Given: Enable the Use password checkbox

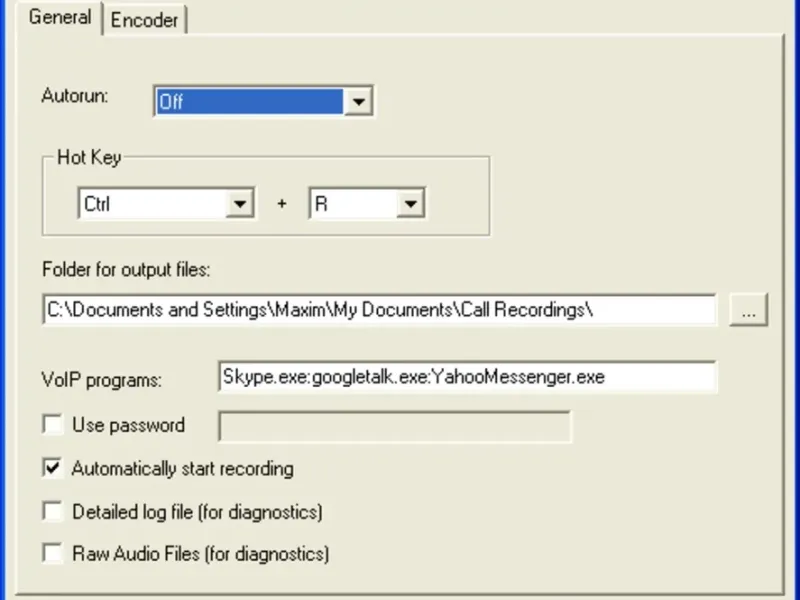Looking at the screenshot, I should click(52, 426).
